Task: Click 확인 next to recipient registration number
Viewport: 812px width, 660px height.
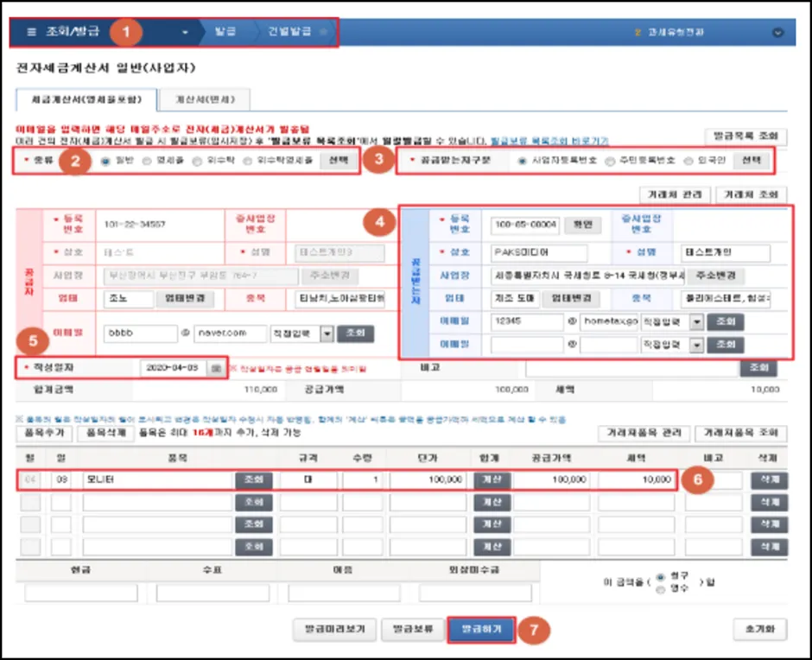Action: point(582,225)
